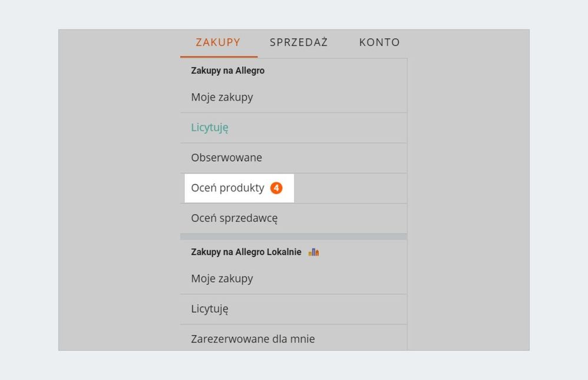588x380 pixels.
Task: Select Licytuję under Allegro Lokalnie
Action: (x=210, y=309)
